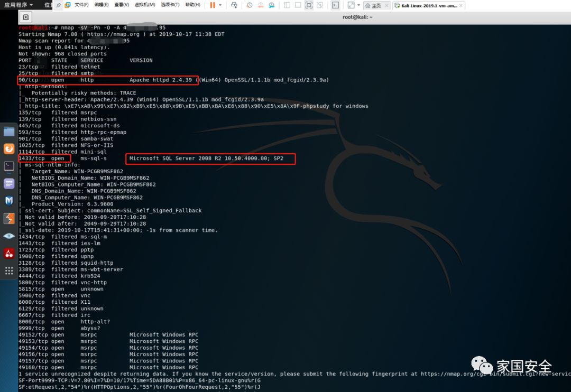This screenshot has height=392, width=571.
Task: Open the 编辑(E) menu
Action: coord(101,5)
